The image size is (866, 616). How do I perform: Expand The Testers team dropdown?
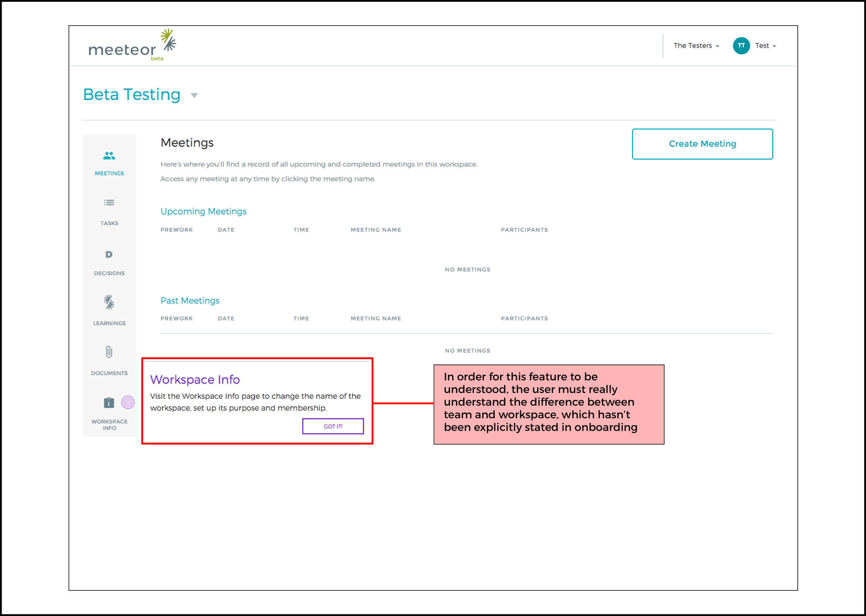coord(696,45)
